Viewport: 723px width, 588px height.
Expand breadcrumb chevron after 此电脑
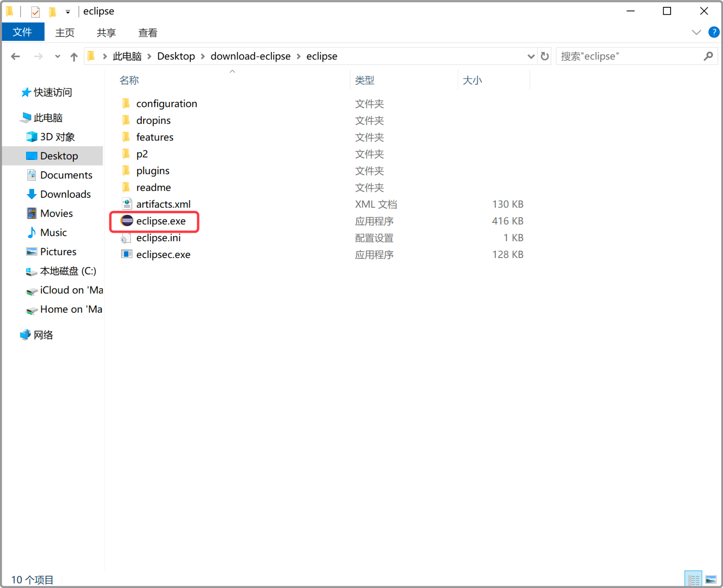(149, 56)
